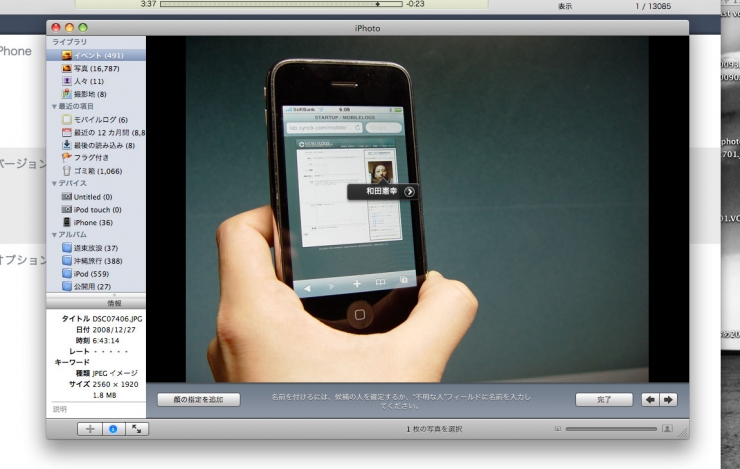This screenshot has height=469, width=740.
Task: Collapse the デバイス section
Action: pos(54,183)
